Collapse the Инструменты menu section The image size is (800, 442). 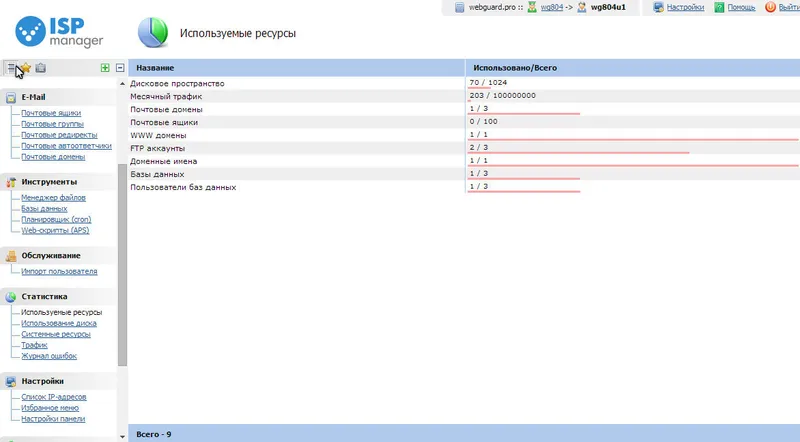pyautogui.click(x=49, y=182)
